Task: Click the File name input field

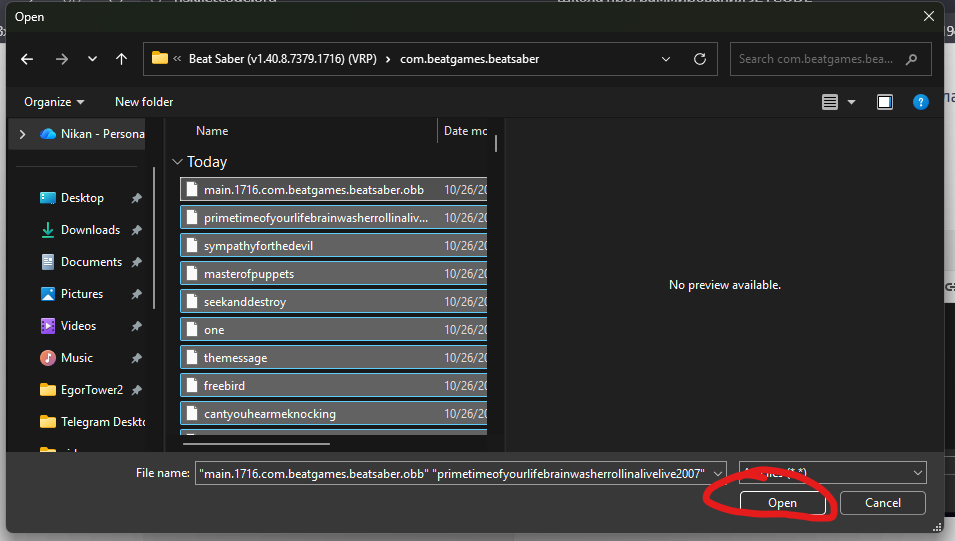Action: (x=452, y=473)
